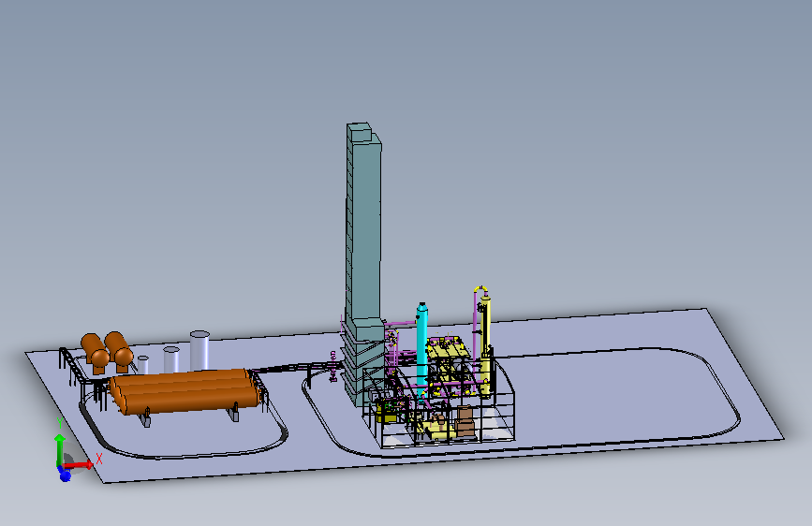Click the blue Z axis ball on the triad
The width and height of the screenshot is (812, 526).
click(x=65, y=475)
